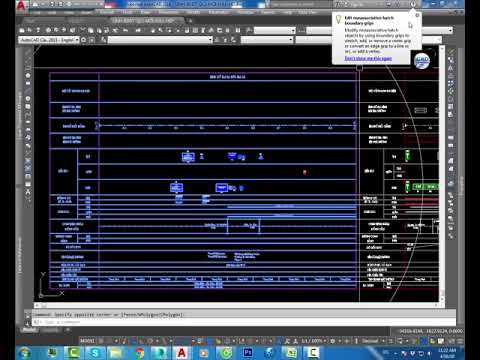This screenshot has width=480, height=360.
Task: Open the 1:1 annotation scale dropdown
Action: 314,341
